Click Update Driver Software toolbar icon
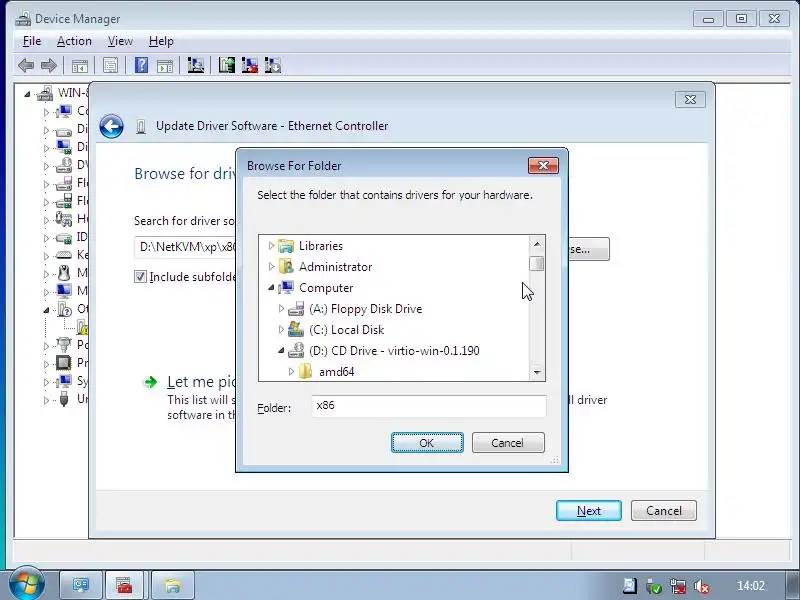The width and height of the screenshot is (800, 600). click(x=227, y=65)
